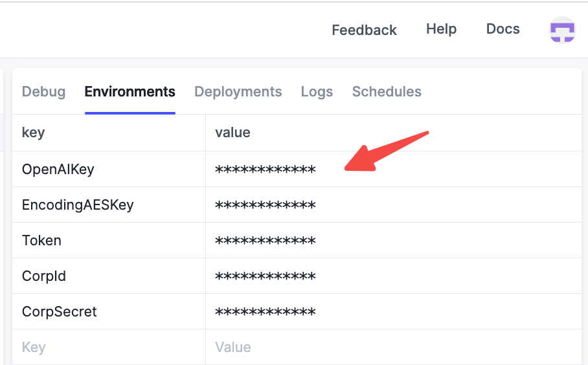
Task: Switch to the Debug tab
Action: pyautogui.click(x=44, y=92)
